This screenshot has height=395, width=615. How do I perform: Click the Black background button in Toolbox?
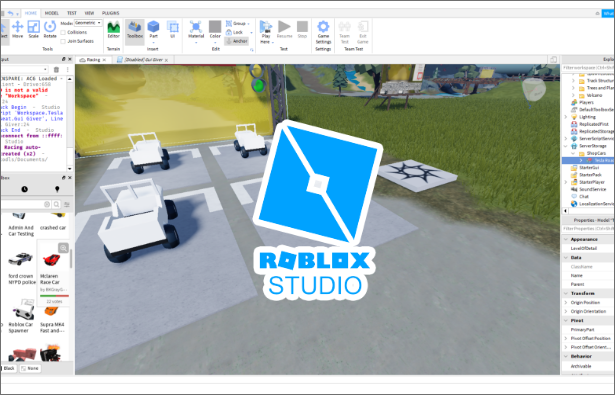pos(8,368)
